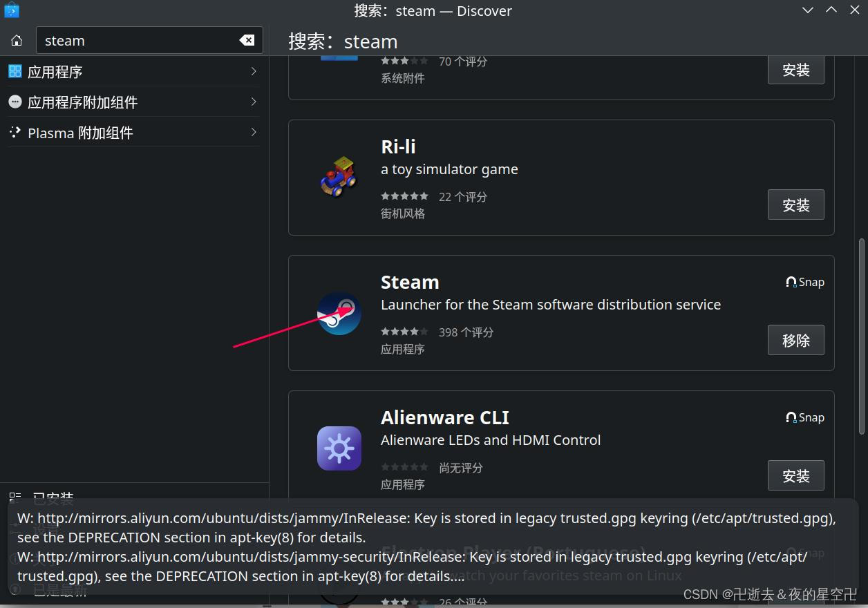868x608 pixels.
Task: Click into the steam search field
Action: coord(149,40)
